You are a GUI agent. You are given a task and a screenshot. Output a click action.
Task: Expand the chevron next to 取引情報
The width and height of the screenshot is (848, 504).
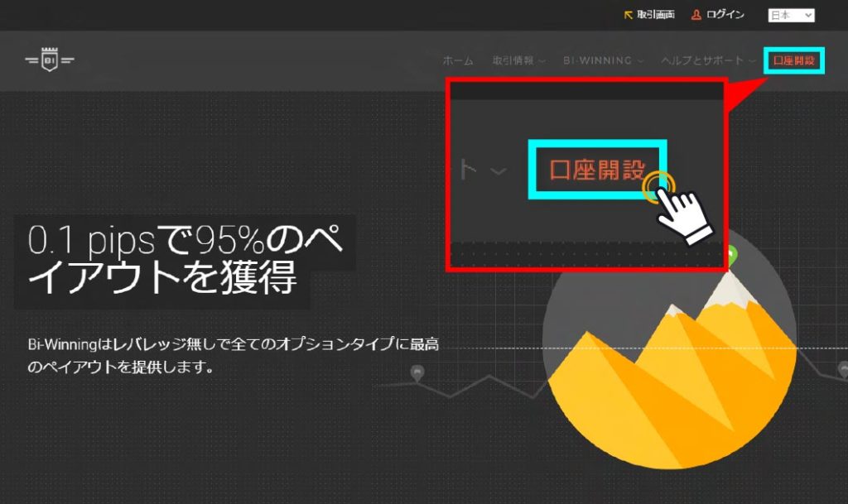tap(542, 61)
